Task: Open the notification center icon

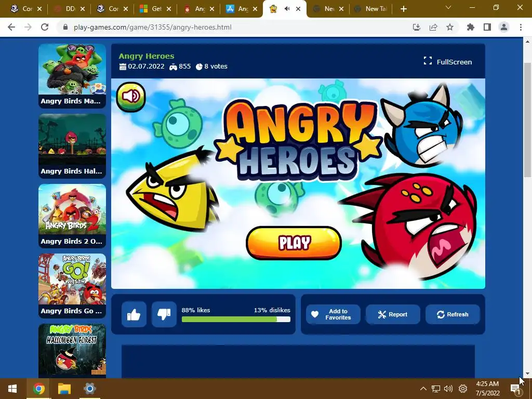Action: tap(515, 389)
